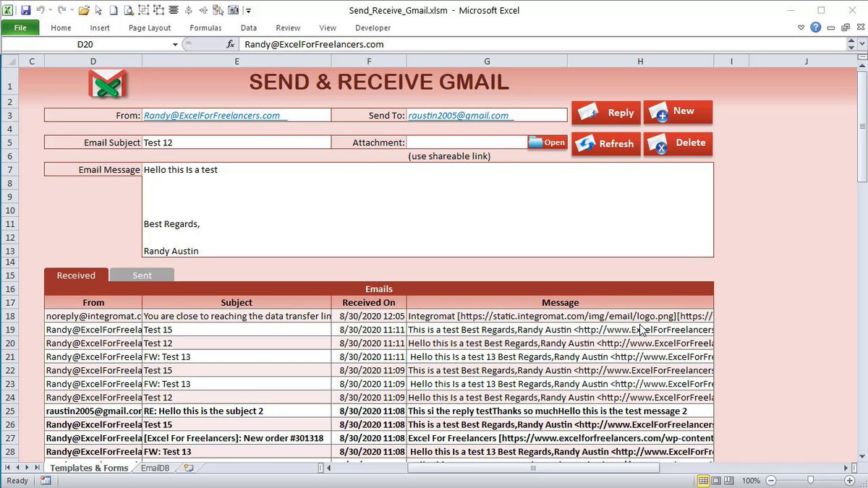
Task: Select the Received tab above the Emails table
Action: coord(76,275)
